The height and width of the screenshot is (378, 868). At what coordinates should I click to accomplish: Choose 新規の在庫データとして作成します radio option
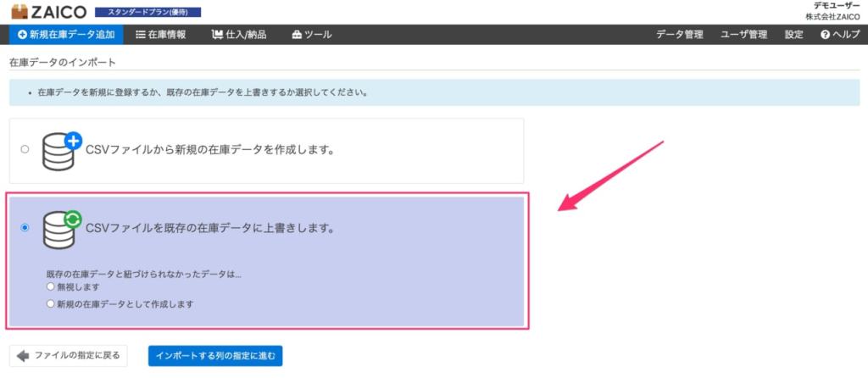tap(50, 303)
